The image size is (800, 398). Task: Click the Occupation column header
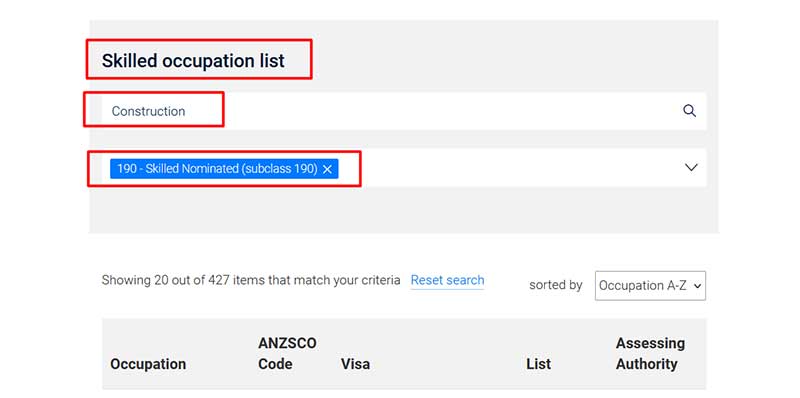[x=148, y=364]
